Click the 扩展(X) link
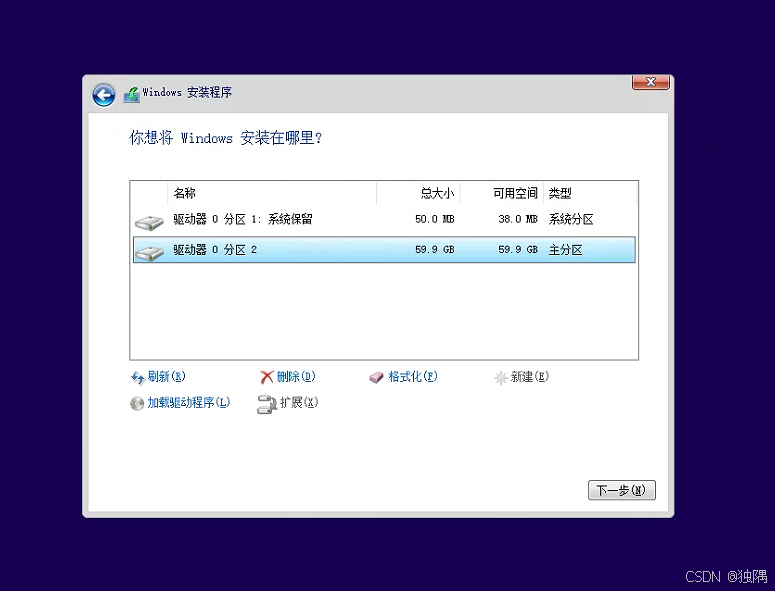The height and width of the screenshot is (591, 775). 299,403
